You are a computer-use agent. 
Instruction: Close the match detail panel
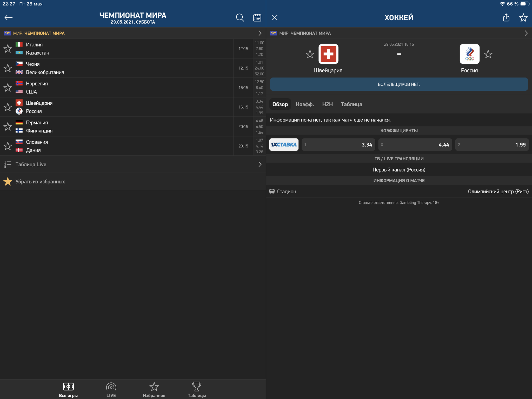[x=275, y=18]
